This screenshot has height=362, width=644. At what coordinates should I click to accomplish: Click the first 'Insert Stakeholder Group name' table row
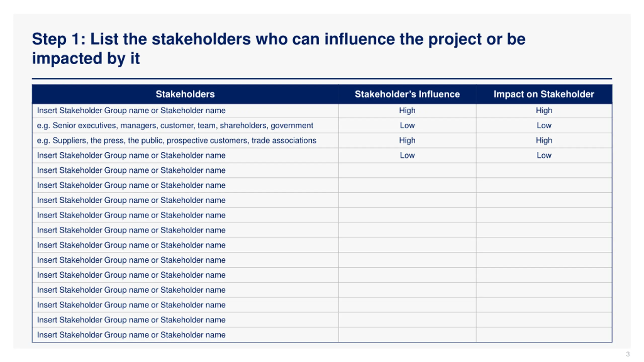point(131,110)
